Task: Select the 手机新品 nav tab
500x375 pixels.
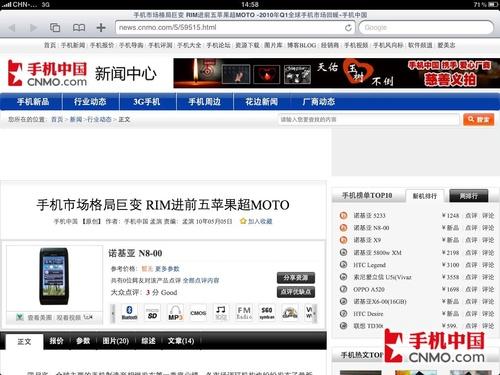Action: 33,102
